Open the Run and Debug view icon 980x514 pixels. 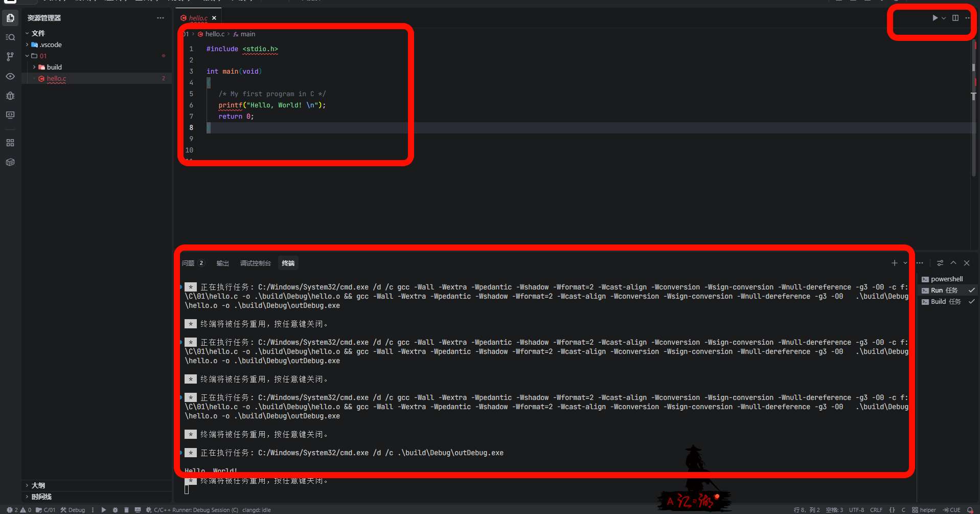tap(10, 96)
